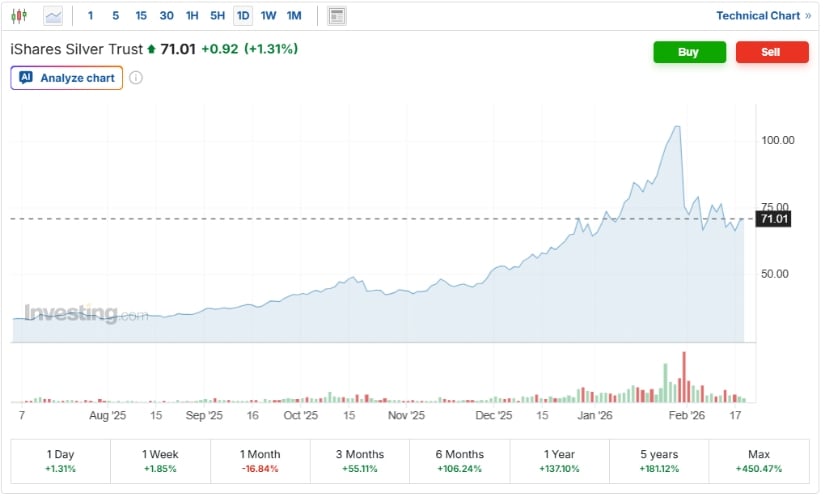The width and height of the screenshot is (825, 497).
Task: Set the 5 minute interval
Action: tap(115, 16)
